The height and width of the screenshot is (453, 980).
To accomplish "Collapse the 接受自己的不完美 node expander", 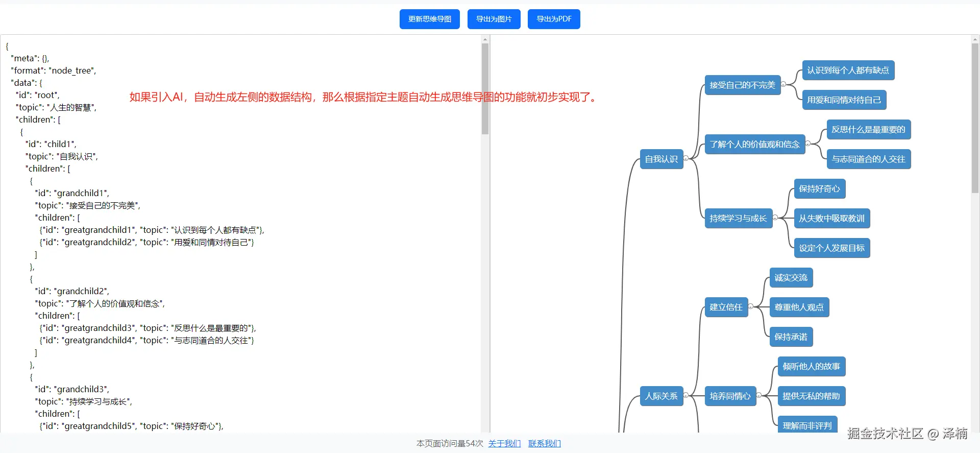I will pos(783,84).
